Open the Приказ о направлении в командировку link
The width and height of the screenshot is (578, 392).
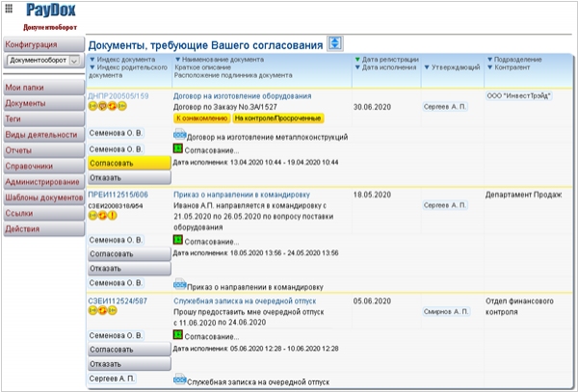point(242,195)
